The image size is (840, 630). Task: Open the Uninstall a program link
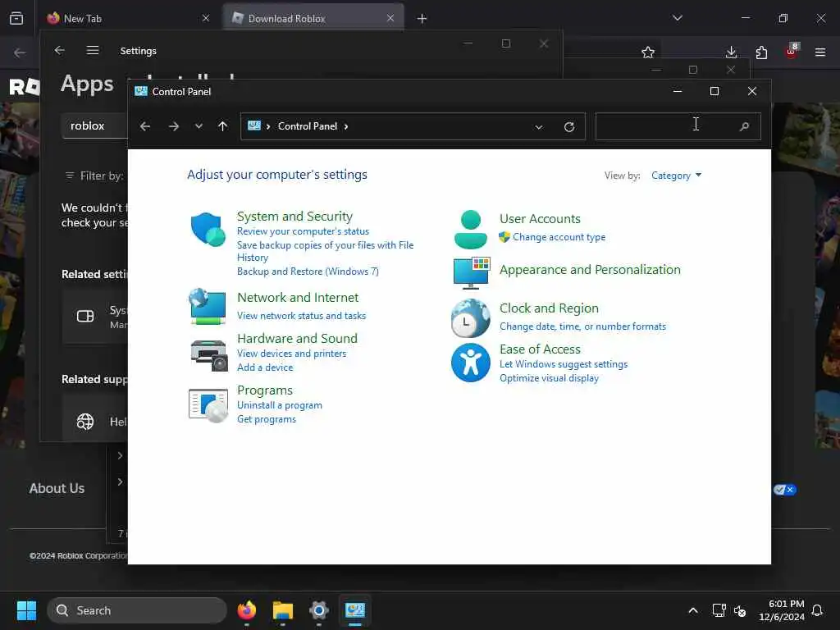pos(280,405)
